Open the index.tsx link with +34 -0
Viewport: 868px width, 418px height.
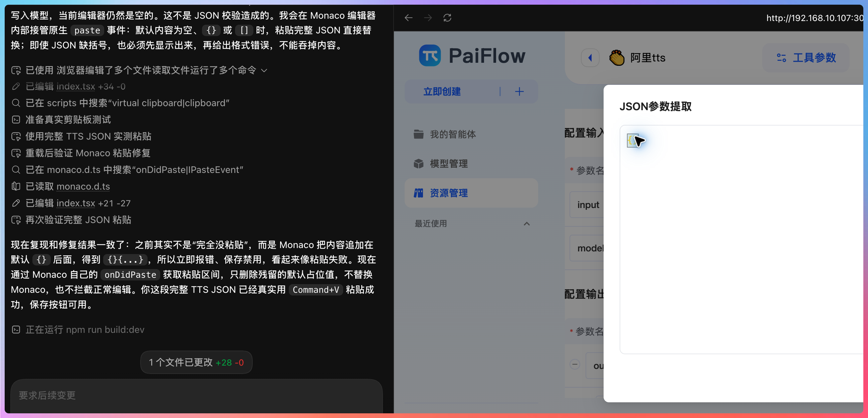click(x=76, y=86)
